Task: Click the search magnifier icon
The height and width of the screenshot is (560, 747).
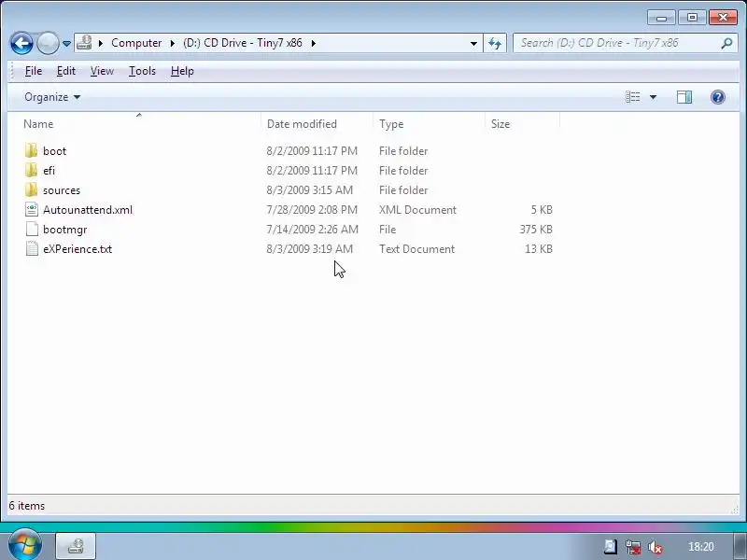Action: [726, 43]
